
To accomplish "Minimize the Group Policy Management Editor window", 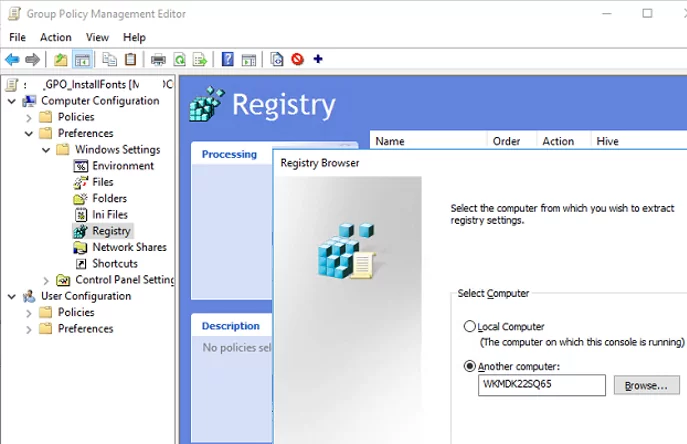I will pyautogui.click(x=607, y=14).
